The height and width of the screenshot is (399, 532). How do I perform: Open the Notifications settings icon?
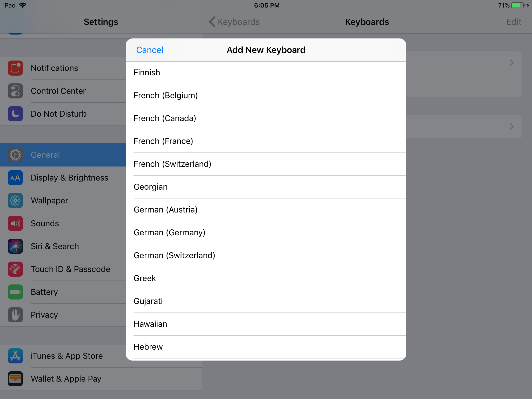(15, 68)
